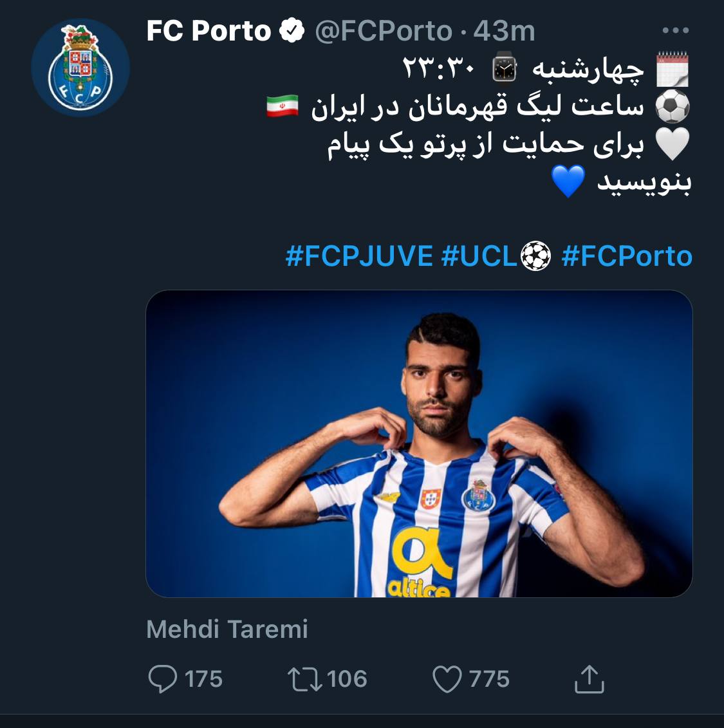Image resolution: width=724 pixels, height=728 pixels.
Task: Click the Iran flag emoji in tweet
Action: tap(283, 106)
